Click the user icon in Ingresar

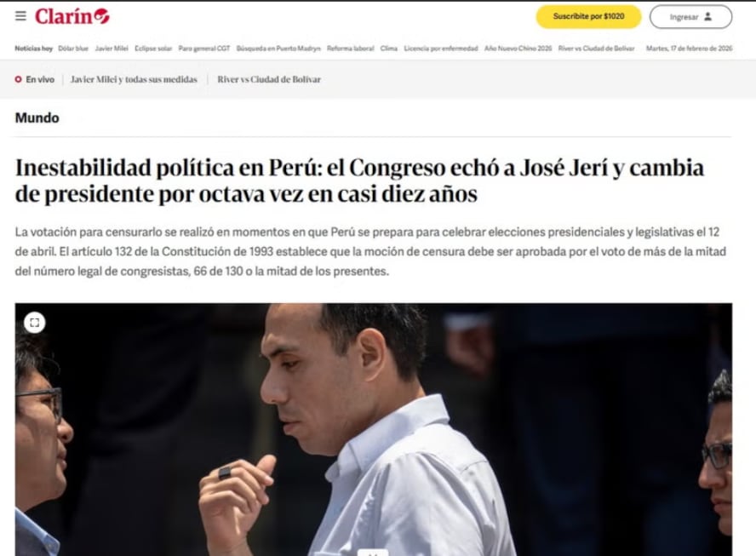pyautogui.click(x=707, y=17)
